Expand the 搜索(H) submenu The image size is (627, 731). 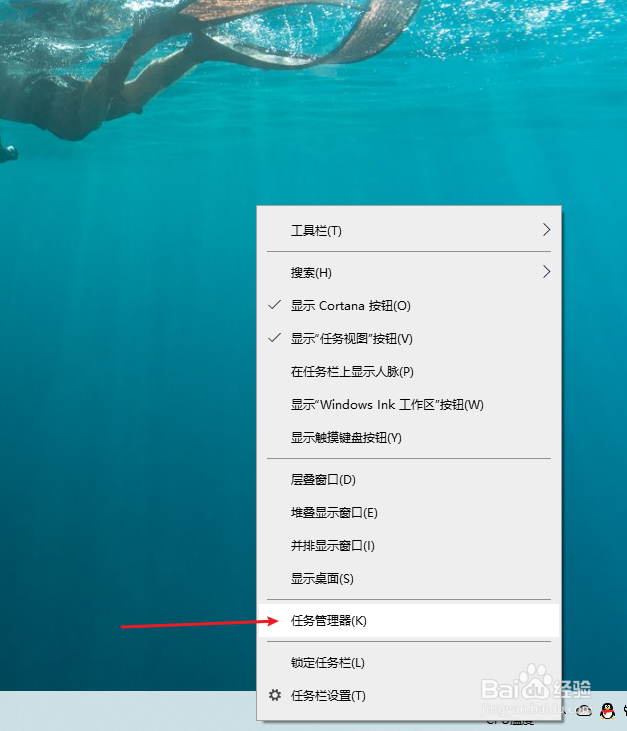tap(409, 272)
